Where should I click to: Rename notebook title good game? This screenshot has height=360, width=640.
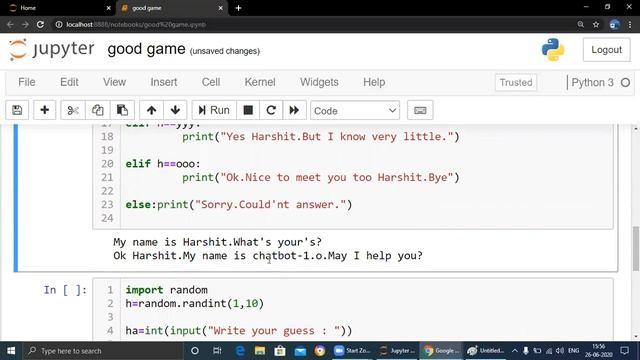tap(146, 49)
